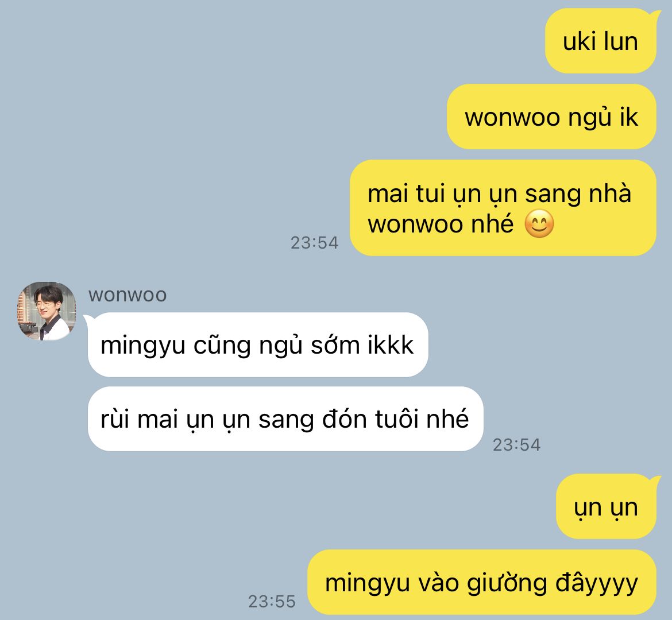The image size is (672, 620).
Task: Select the 'wonwoo ngủ ik' message bubble
Action: 551,117
